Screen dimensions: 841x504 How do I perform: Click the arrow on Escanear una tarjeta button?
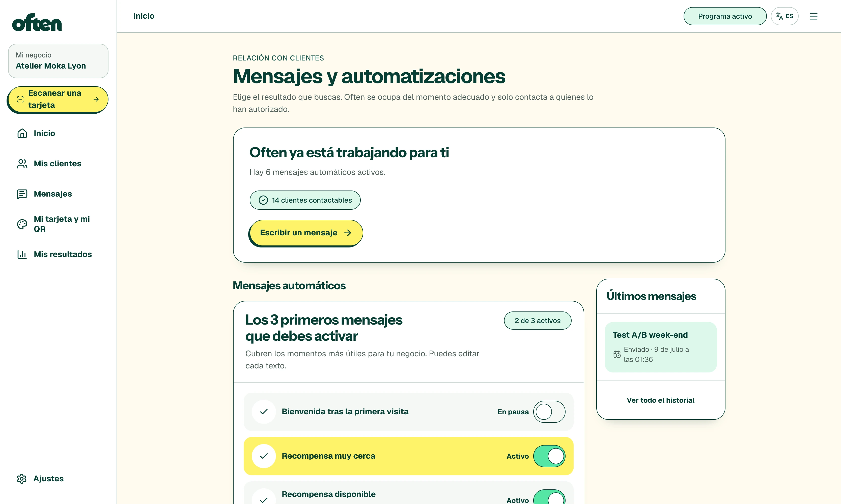[96, 99]
